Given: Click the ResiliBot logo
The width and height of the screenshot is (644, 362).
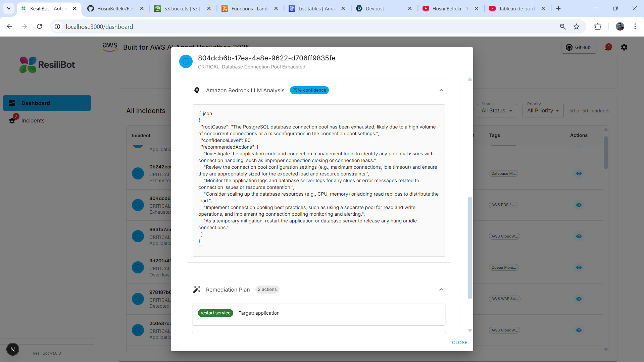Looking at the screenshot, I should click(47, 65).
